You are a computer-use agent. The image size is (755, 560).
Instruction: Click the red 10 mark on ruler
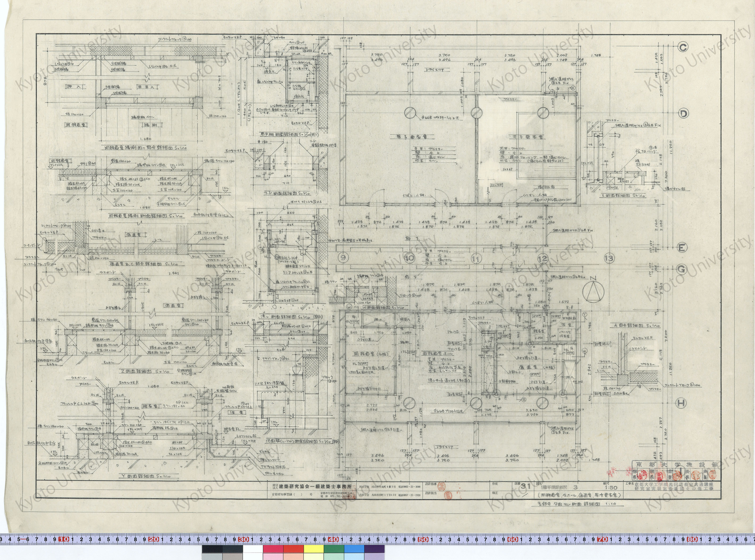pos(64,539)
